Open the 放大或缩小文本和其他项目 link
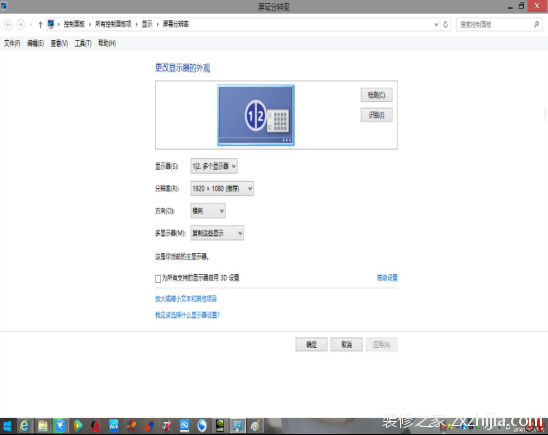The height and width of the screenshot is (435, 548). click(186, 299)
